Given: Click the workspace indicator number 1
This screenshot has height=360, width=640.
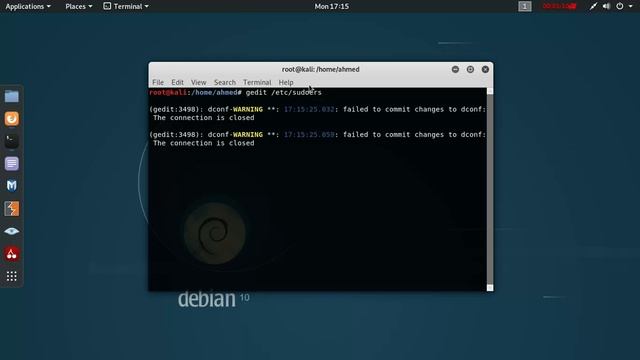Looking at the screenshot, I should 525,6.
